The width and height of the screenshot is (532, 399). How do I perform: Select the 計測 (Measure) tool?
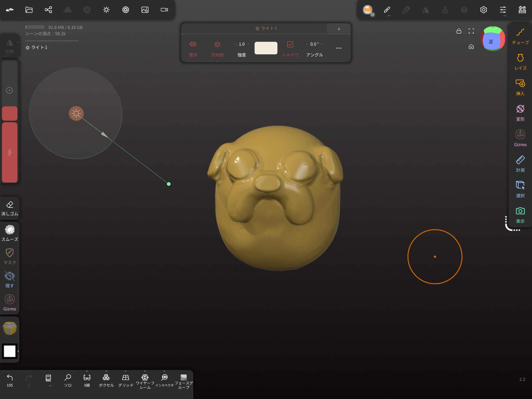click(520, 164)
